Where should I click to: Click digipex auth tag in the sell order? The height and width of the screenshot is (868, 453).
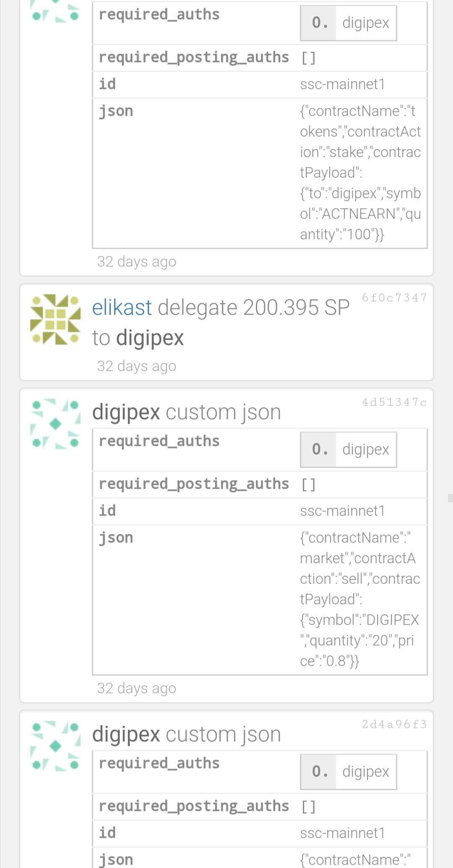365,449
